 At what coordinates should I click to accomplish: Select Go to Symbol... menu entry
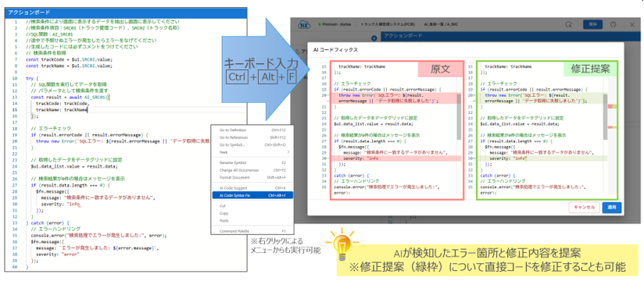point(252,144)
